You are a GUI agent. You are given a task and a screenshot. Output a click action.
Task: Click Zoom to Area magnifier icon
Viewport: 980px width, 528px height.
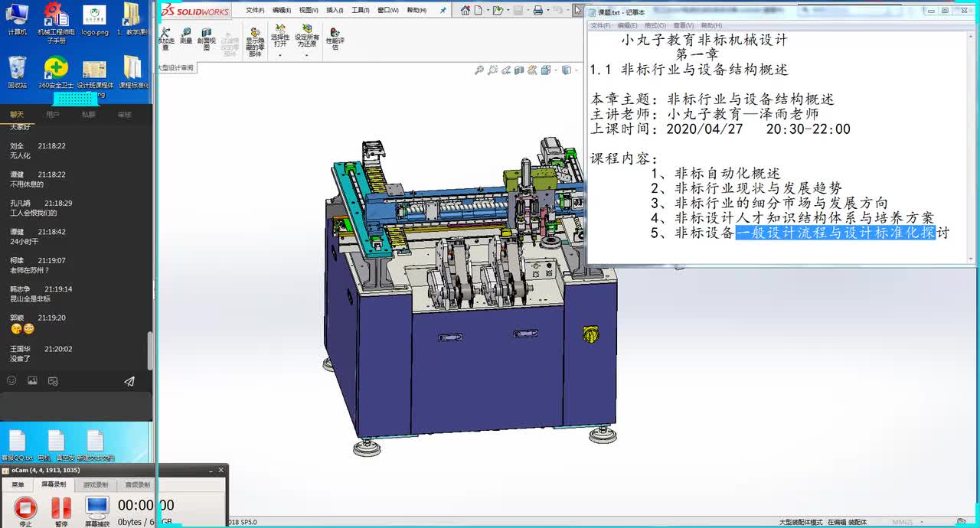coord(492,70)
